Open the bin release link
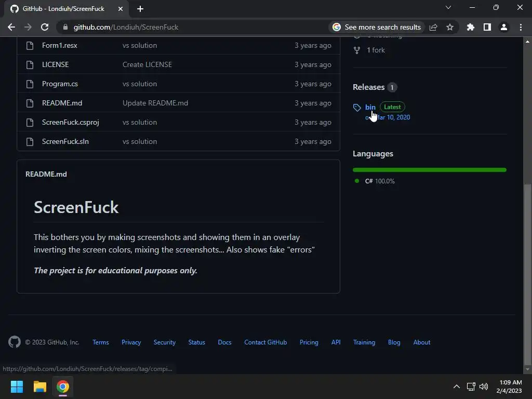 point(370,107)
